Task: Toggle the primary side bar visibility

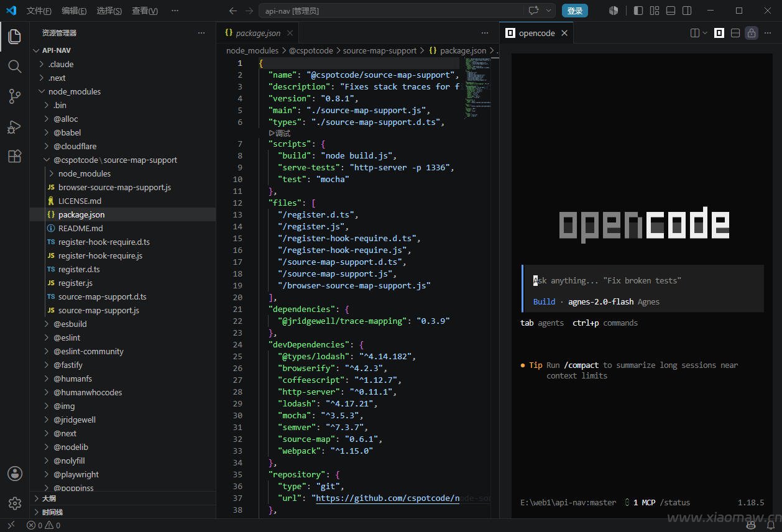Action: pos(638,11)
